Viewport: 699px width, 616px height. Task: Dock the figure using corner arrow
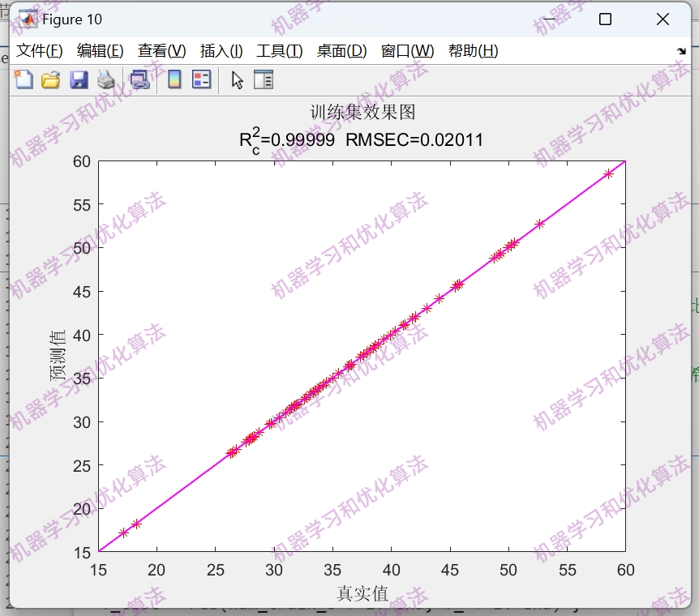click(x=681, y=51)
